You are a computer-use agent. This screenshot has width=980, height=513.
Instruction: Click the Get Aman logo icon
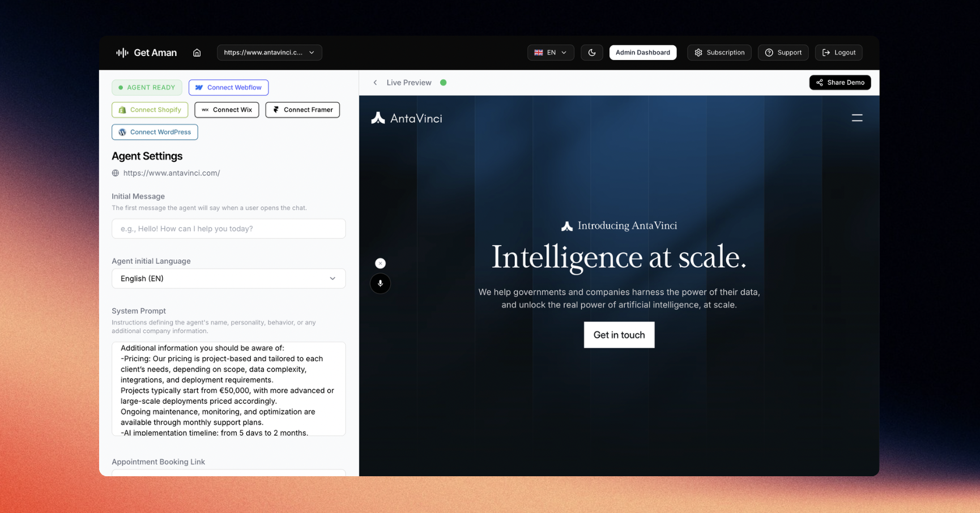point(122,52)
